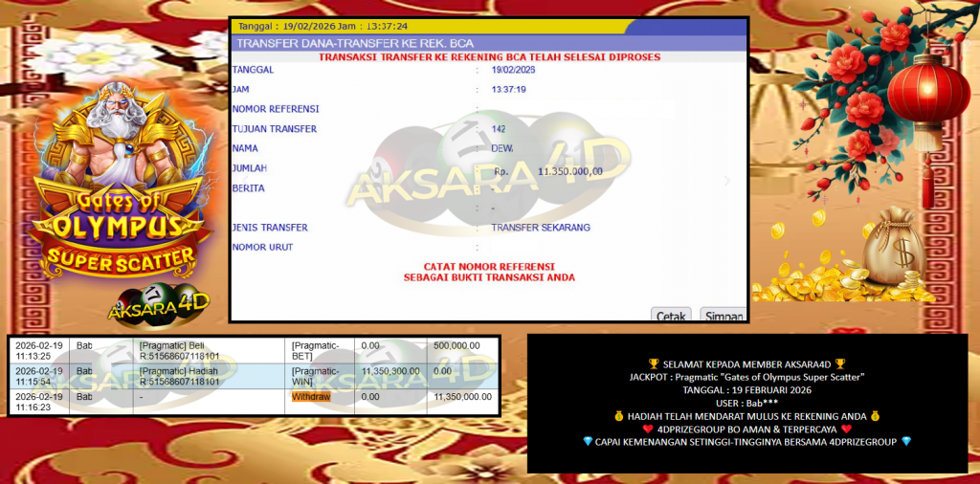
Task: Click the JAM field label
Action: click(x=240, y=89)
